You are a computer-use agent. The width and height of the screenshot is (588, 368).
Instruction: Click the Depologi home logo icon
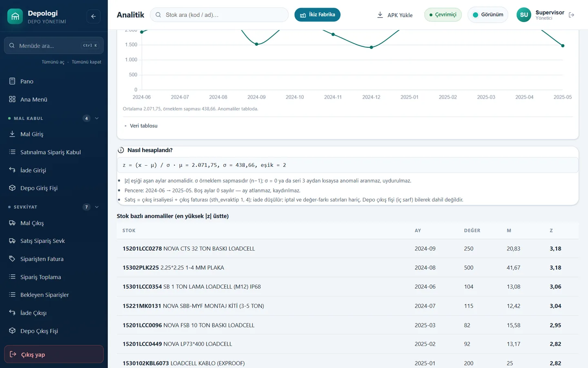pos(15,16)
